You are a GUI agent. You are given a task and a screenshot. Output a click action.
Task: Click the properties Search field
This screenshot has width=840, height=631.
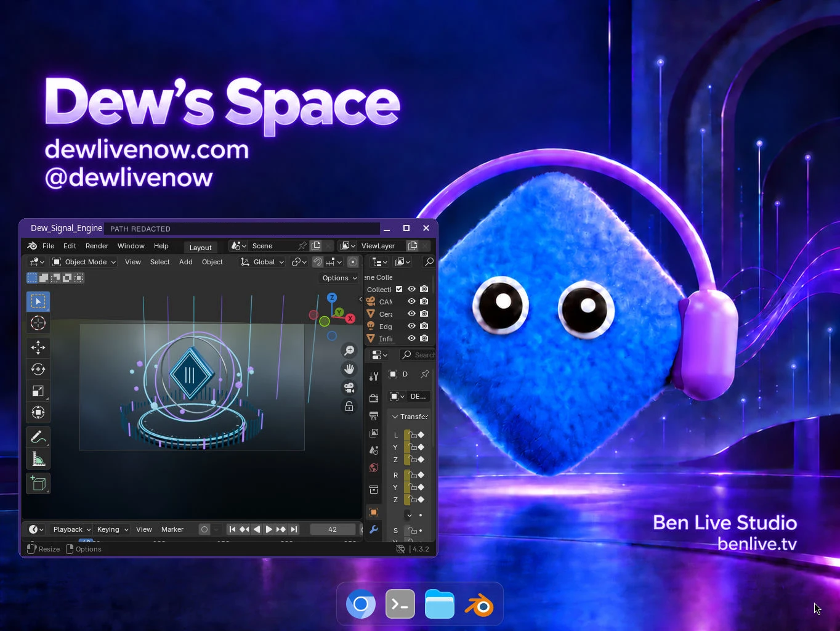tap(418, 355)
